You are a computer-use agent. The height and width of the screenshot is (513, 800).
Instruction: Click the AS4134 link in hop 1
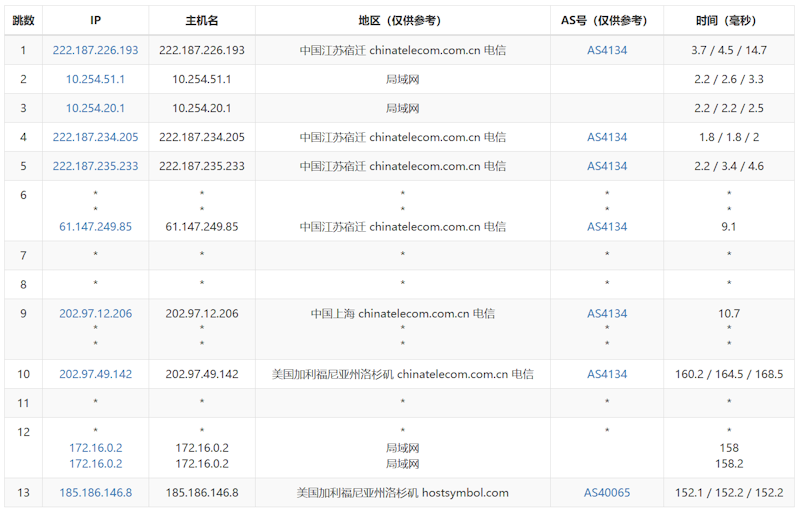click(x=607, y=50)
